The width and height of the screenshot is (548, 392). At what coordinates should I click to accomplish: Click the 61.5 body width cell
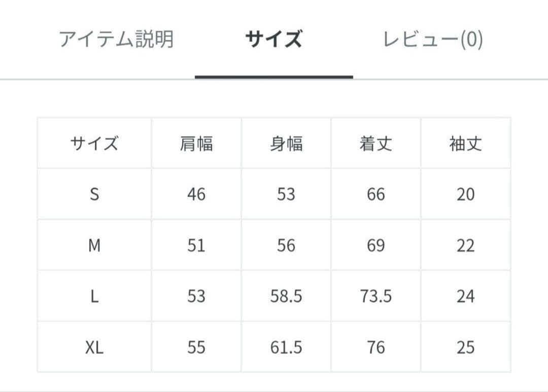point(286,347)
